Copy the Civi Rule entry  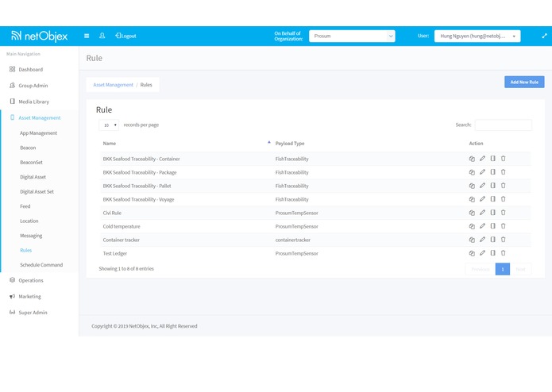[472, 213]
